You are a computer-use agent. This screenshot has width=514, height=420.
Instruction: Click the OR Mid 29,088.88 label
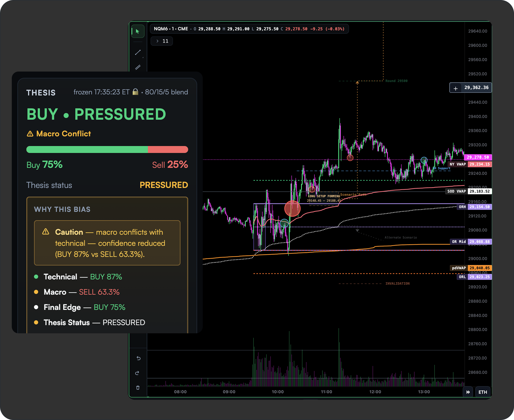coord(471,242)
